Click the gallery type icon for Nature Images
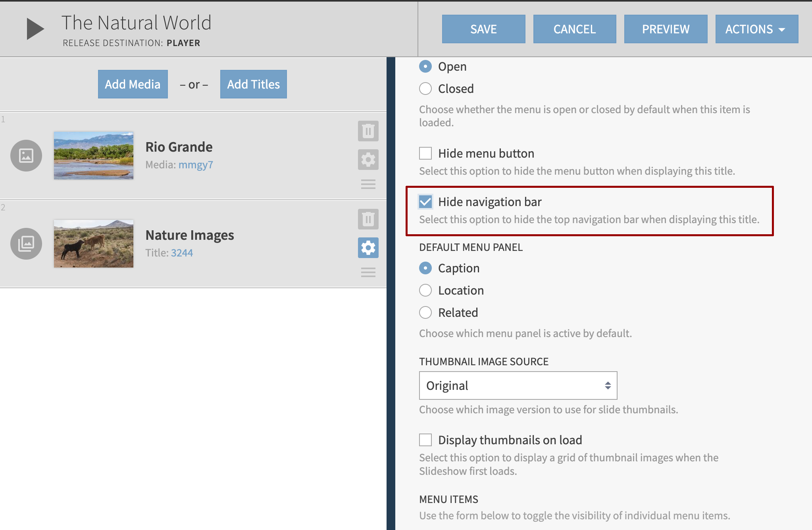812x530 pixels. click(26, 244)
